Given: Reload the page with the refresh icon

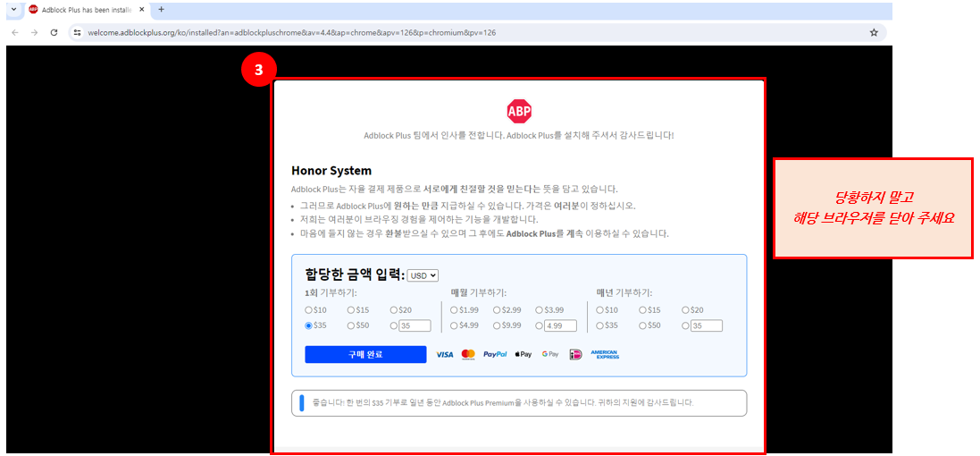Looking at the screenshot, I should [x=54, y=32].
